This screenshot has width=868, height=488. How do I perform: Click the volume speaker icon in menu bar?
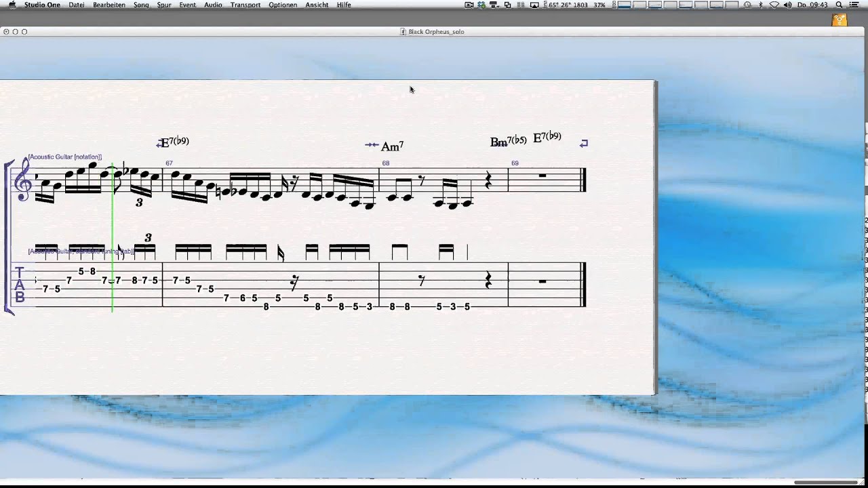(787, 5)
